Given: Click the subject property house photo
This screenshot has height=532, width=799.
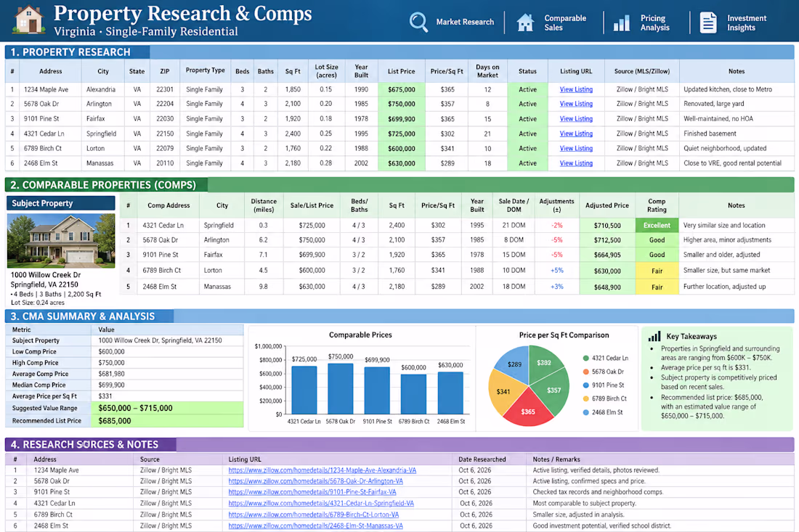Looking at the screenshot, I should click(61, 240).
